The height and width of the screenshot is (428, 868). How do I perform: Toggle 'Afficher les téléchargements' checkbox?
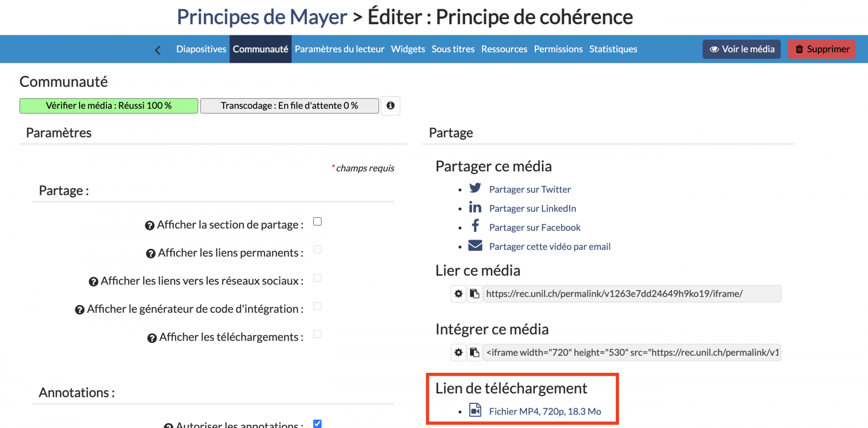point(317,334)
